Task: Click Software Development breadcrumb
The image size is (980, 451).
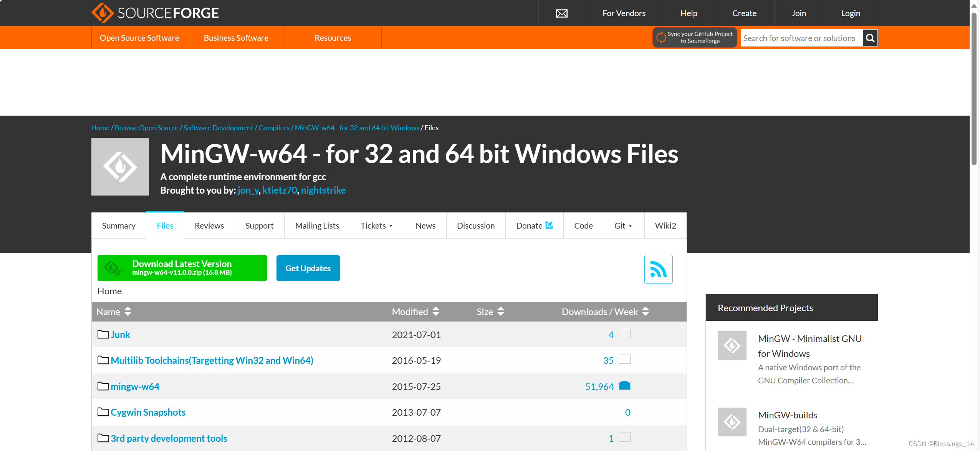Action: 218,128
